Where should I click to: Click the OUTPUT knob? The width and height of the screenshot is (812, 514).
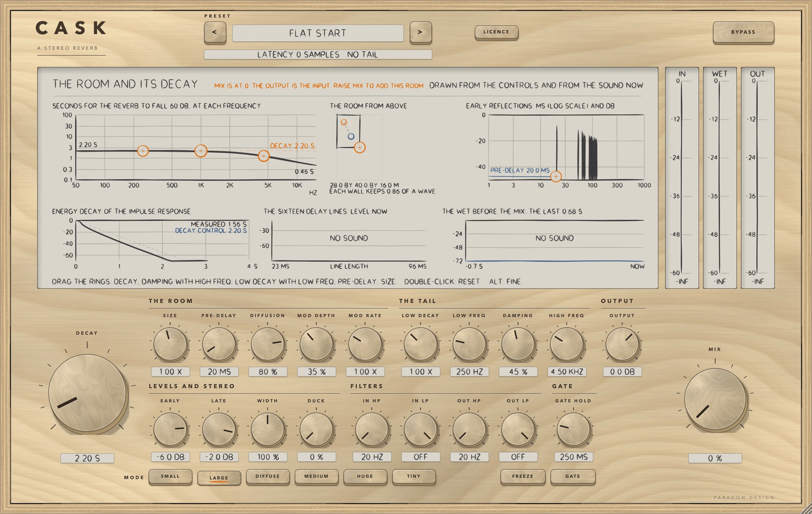click(x=622, y=344)
